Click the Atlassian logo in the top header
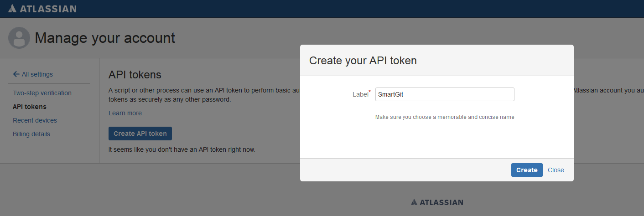The image size is (644, 216). [42, 9]
